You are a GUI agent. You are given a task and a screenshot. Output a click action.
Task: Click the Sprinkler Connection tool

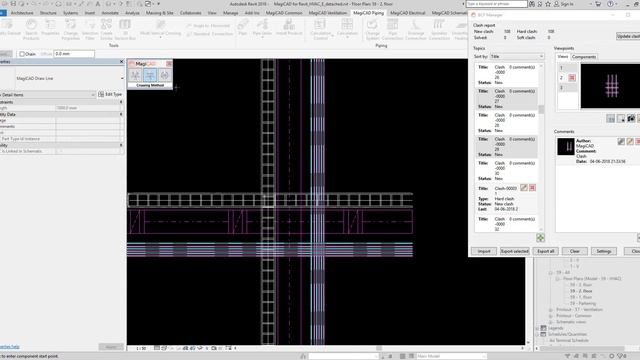pyautogui.click(x=439, y=29)
